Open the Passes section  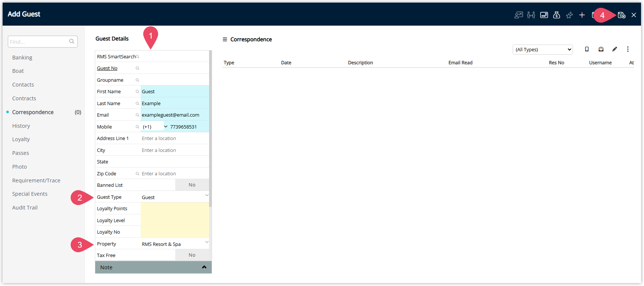pos(20,153)
